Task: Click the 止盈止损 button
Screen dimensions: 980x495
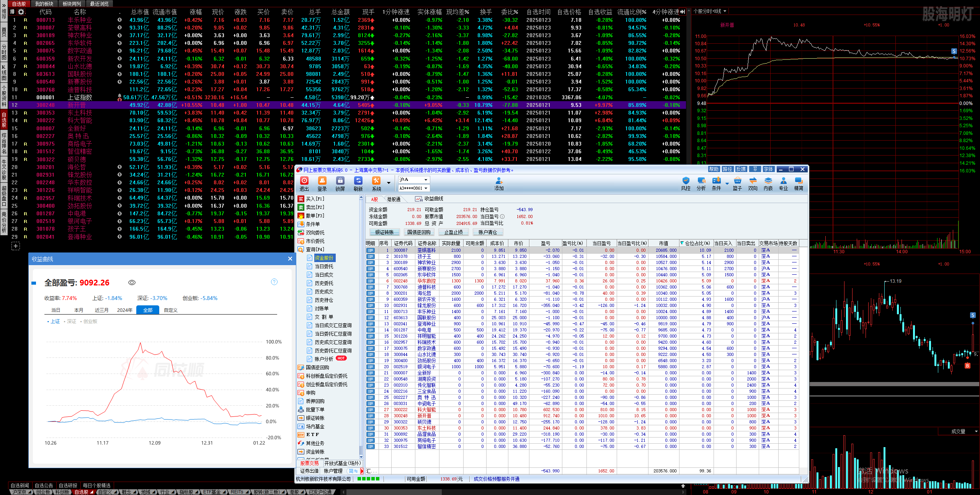Action: pos(453,232)
